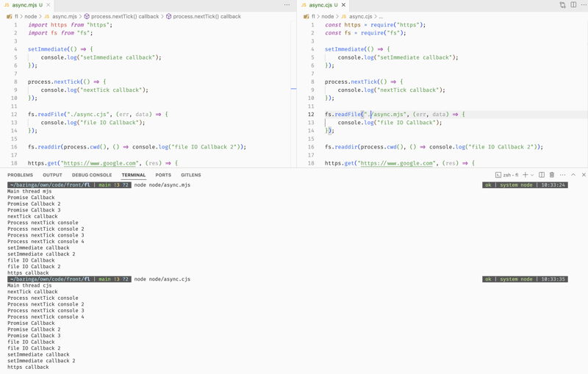The height and width of the screenshot is (374, 588).
Task: Click the 'fl' breadcrumb in the left editor
Action: pos(16,16)
